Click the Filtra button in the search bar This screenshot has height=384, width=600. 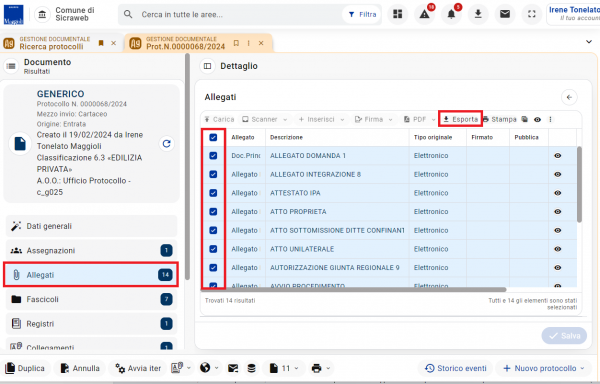tap(362, 15)
